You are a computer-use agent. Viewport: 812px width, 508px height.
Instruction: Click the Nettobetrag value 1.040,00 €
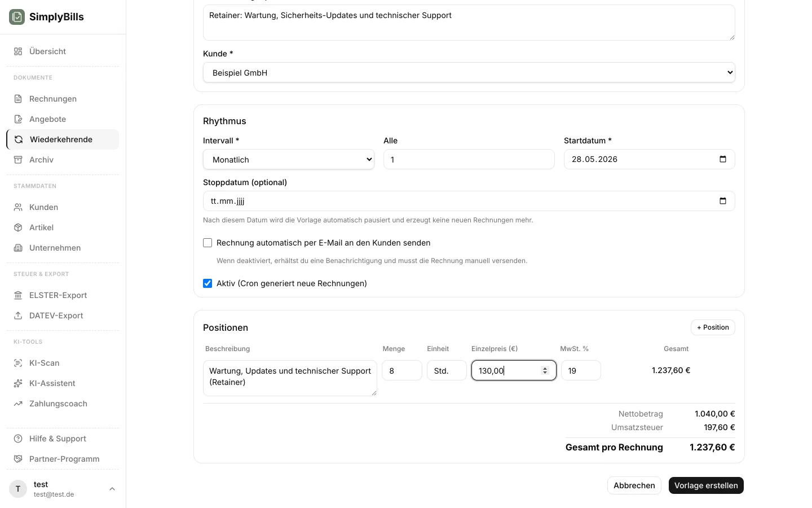(715, 414)
